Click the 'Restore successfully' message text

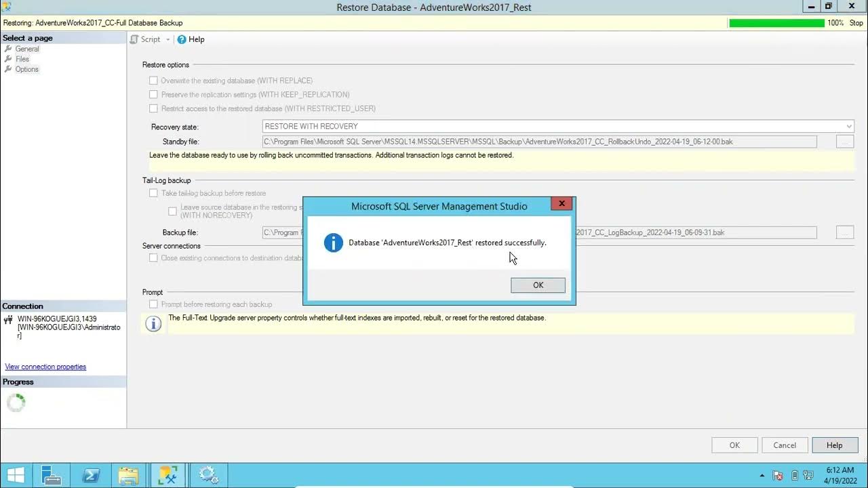(448, 243)
